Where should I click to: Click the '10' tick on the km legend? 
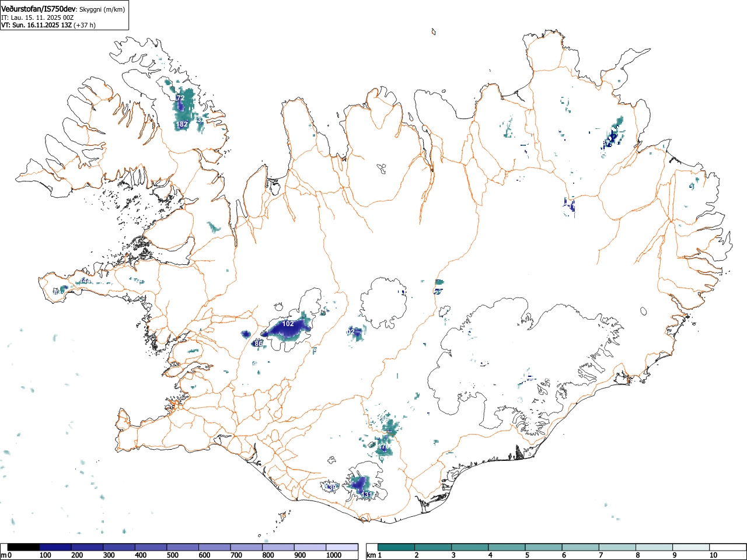point(713,555)
